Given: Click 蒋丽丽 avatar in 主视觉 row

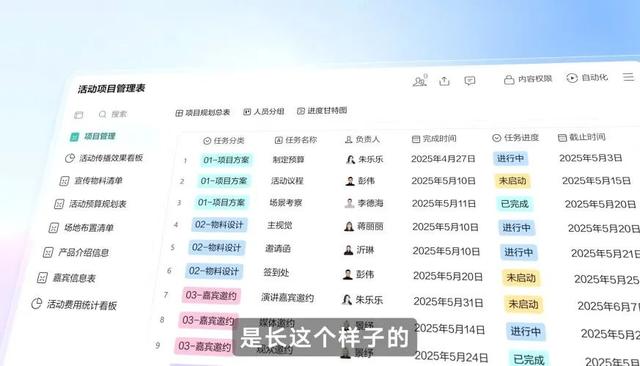Looking at the screenshot, I should pyautogui.click(x=349, y=226).
